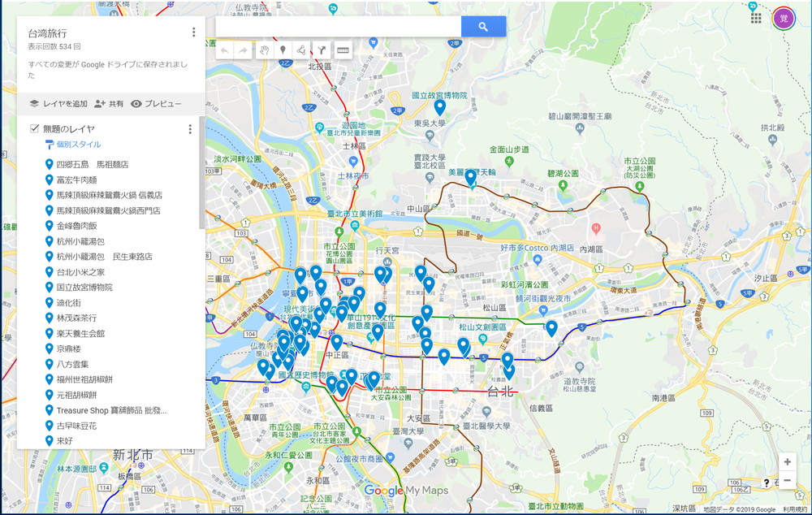Click the redo arrow in the map toolbar
This screenshot has height=515, width=812.
pos(244,50)
